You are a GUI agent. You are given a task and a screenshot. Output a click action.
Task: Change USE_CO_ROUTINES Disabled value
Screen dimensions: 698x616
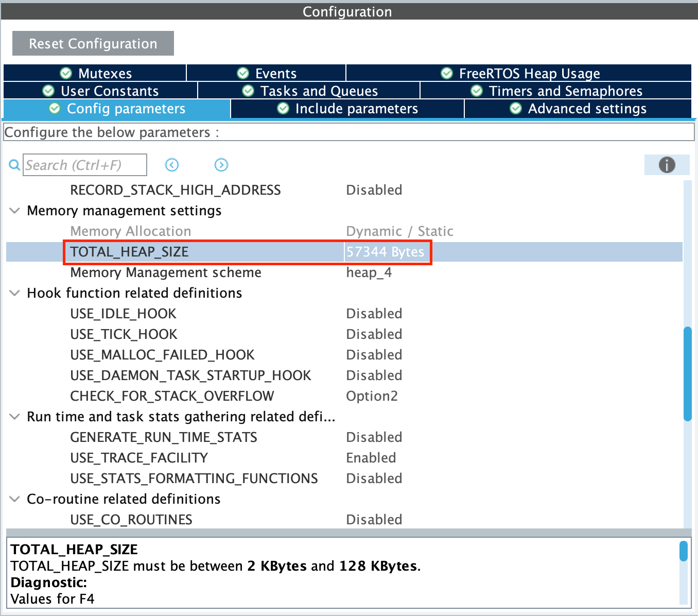[x=374, y=520]
